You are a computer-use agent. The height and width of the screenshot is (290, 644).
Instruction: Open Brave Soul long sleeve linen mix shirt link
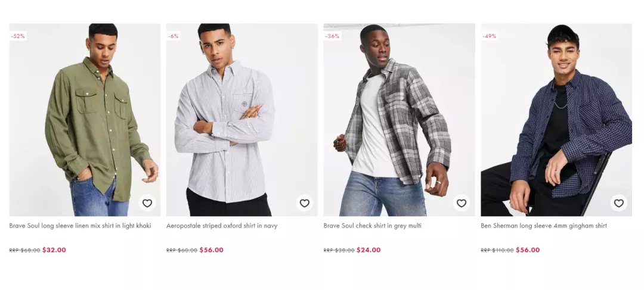(80, 226)
